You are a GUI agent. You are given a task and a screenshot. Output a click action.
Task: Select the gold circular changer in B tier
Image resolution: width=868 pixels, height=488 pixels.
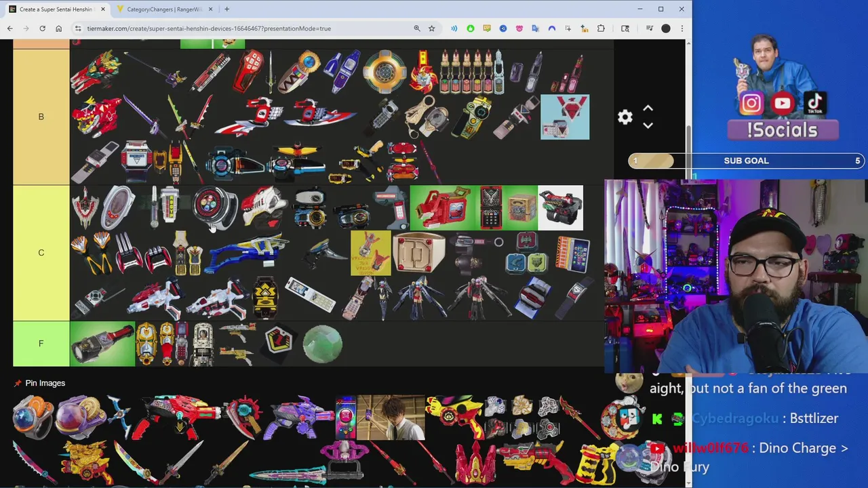(x=384, y=71)
